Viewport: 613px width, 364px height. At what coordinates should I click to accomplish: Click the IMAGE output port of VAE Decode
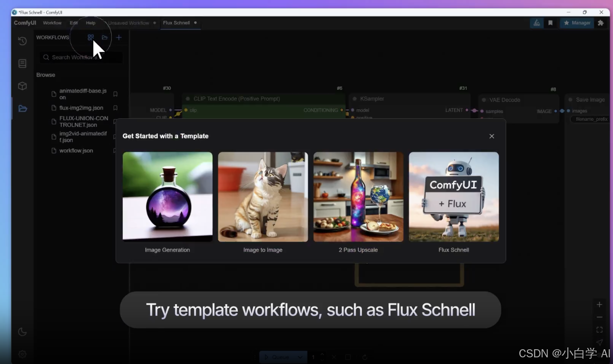[555, 111]
